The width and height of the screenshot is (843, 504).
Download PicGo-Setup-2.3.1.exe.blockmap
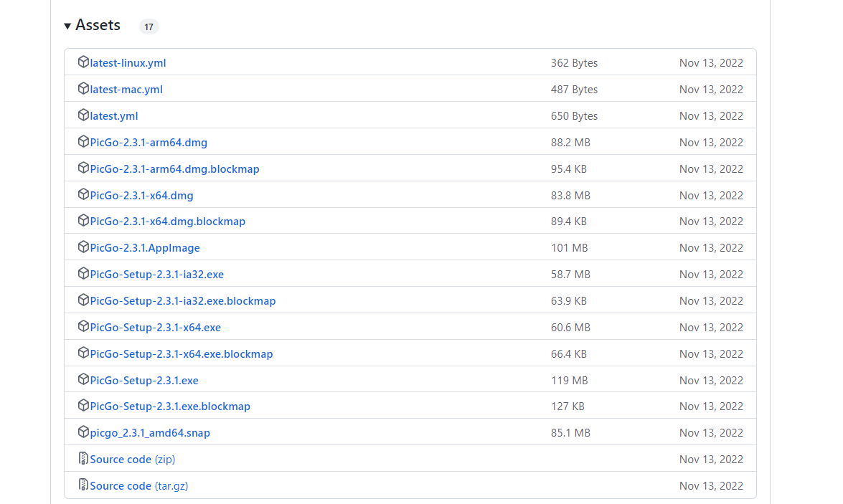click(x=170, y=406)
